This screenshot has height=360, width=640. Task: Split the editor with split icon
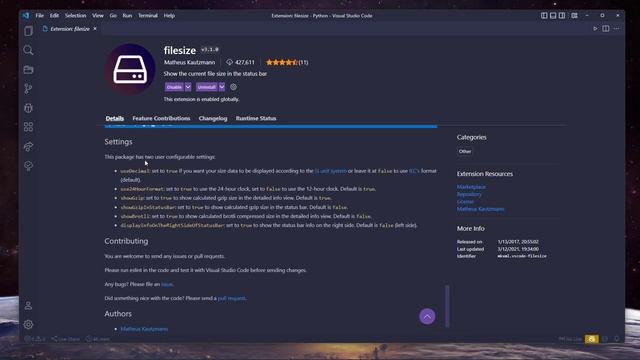pyautogui.click(x=606, y=29)
